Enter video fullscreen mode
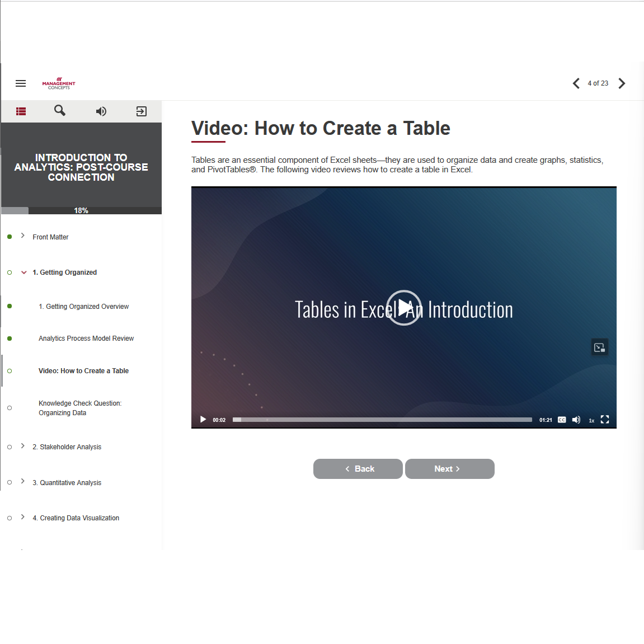This screenshot has height=644, width=644. [605, 419]
